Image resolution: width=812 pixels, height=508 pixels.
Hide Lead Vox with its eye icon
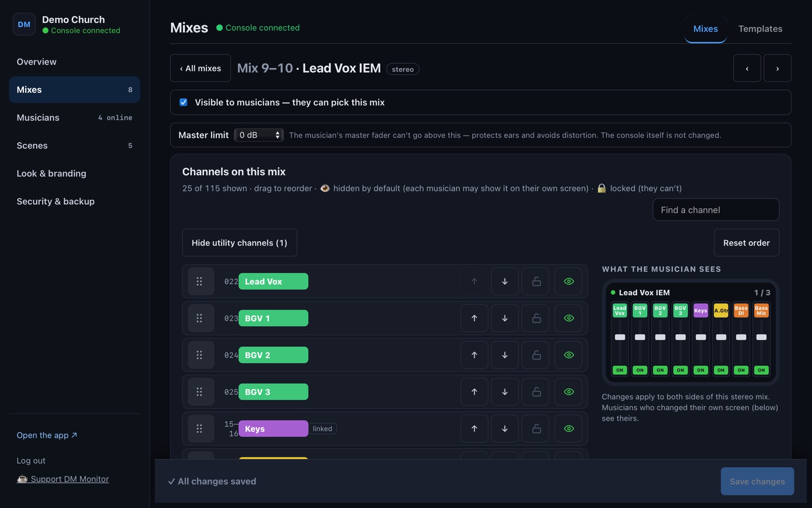(x=568, y=281)
